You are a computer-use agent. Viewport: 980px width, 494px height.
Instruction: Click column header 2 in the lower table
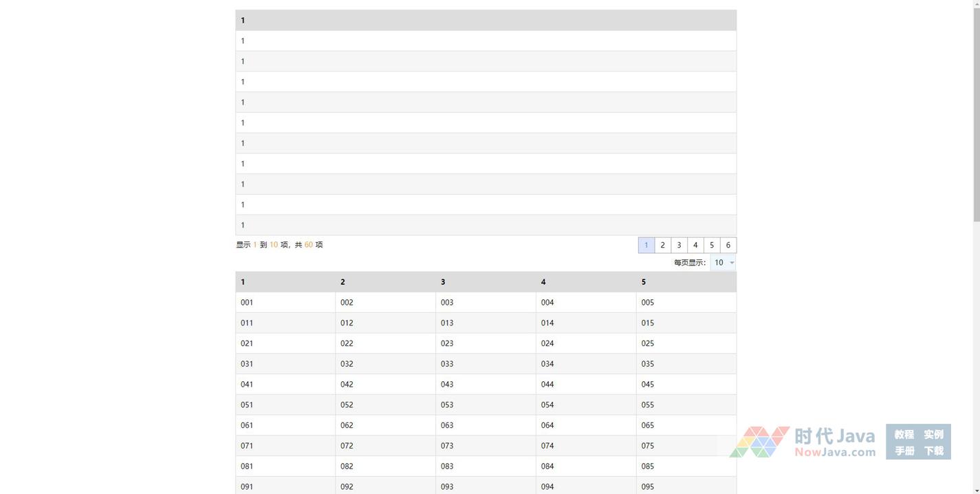tap(385, 282)
